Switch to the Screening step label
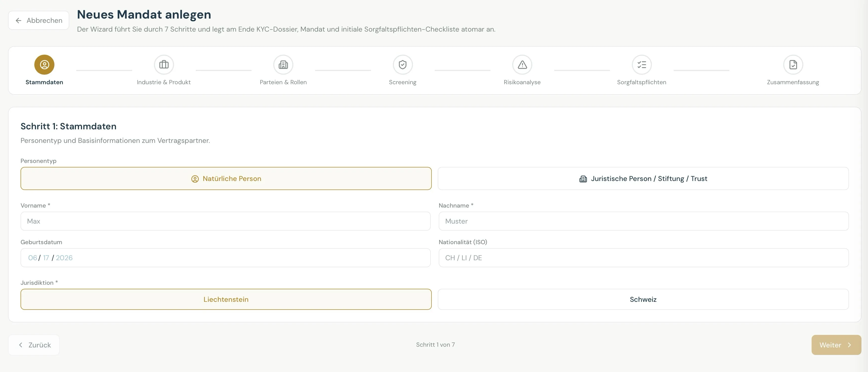 403,82
